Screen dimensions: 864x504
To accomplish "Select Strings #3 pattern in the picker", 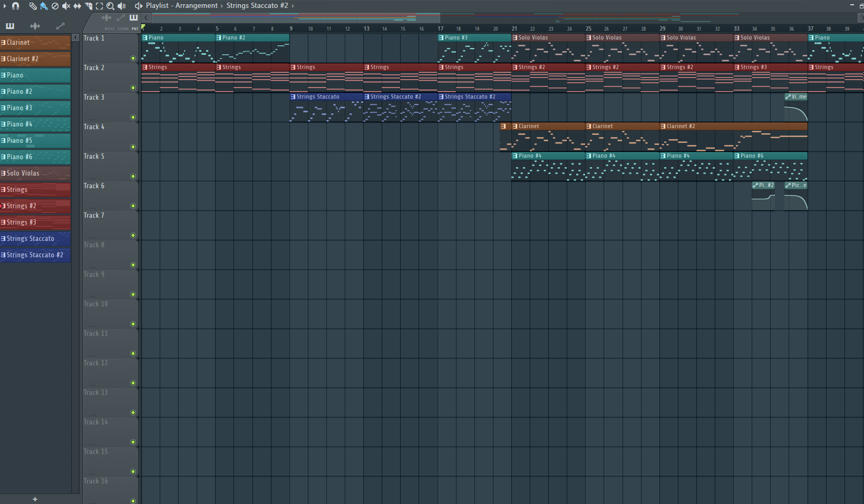I will click(35, 222).
